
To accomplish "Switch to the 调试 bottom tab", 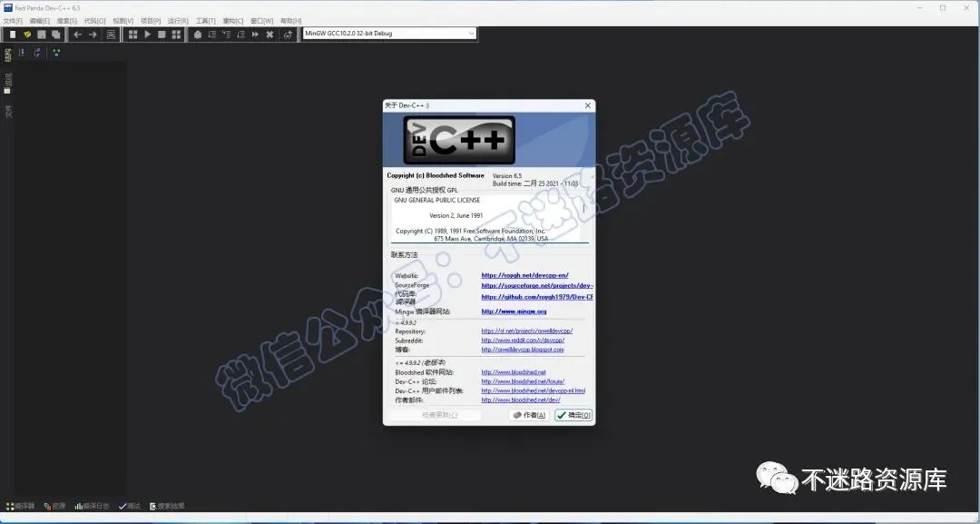I will (x=130, y=506).
